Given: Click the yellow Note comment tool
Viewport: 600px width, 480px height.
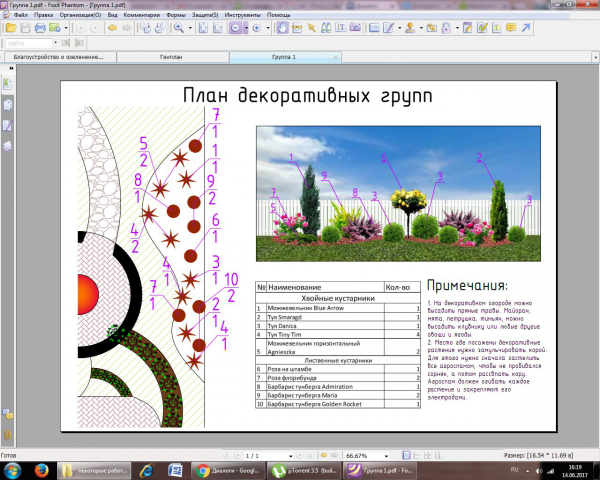Looking at the screenshot, I should (511, 28).
